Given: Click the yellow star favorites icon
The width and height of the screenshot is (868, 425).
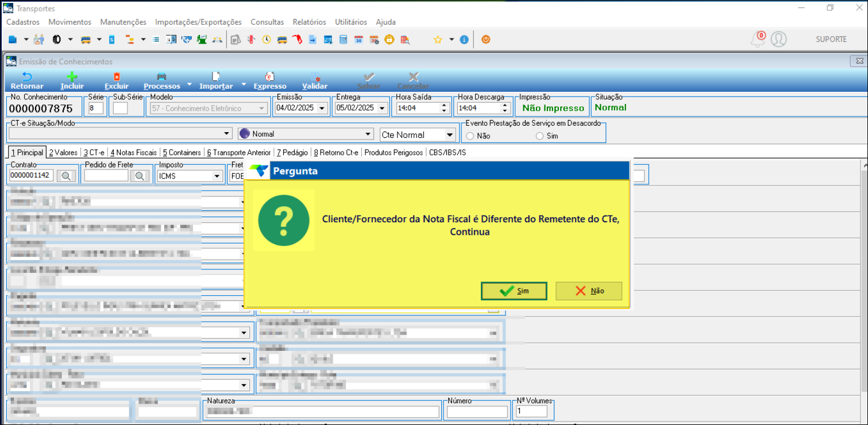Looking at the screenshot, I should pos(438,40).
